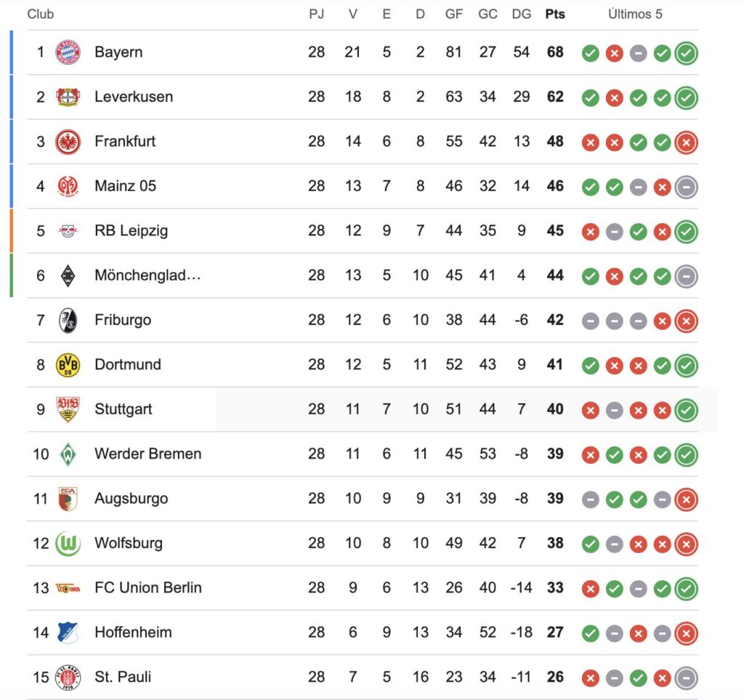The height and width of the screenshot is (700, 744).
Task: Click Bayern's most recent win indicator
Action: [x=686, y=52]
